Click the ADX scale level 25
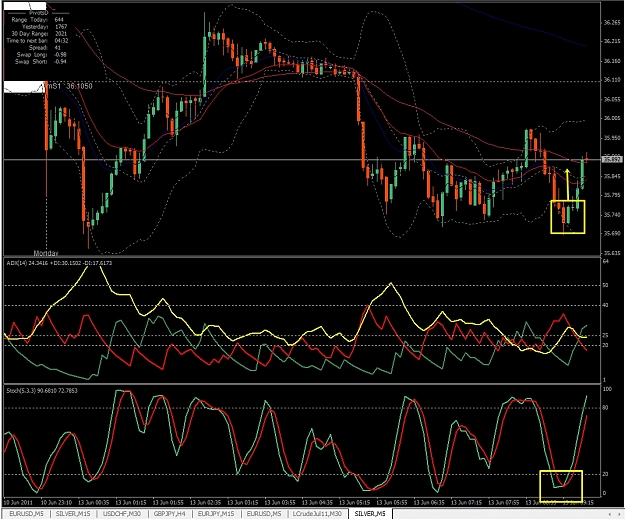Screen dimensions: 625x519 pos(605,336)
